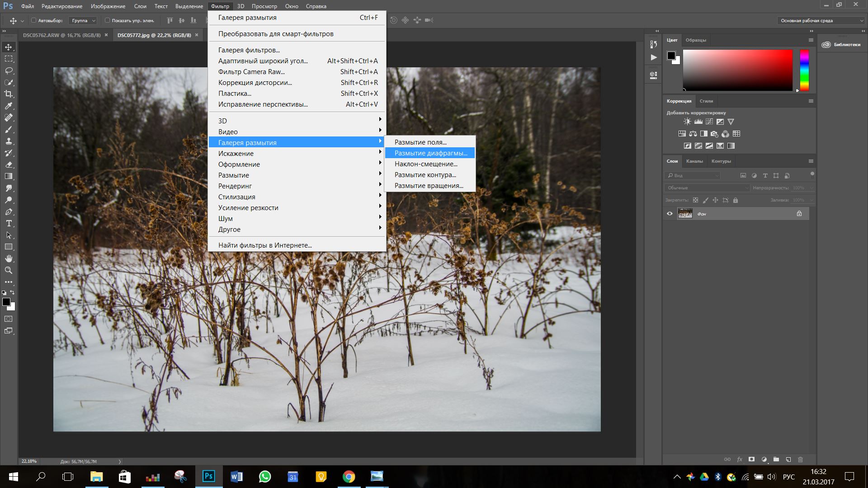Swap foreground and background colors
The image size is (868, 488).
coord(12,293)
